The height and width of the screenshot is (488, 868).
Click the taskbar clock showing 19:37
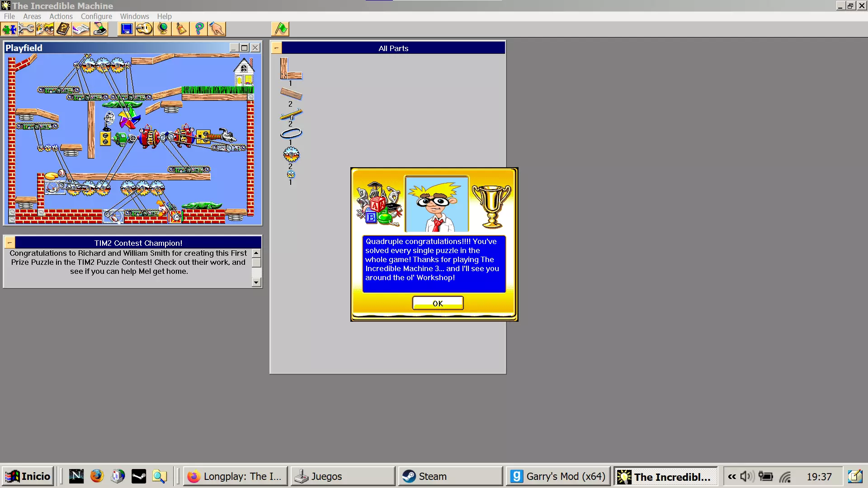[x=819, y=477]
